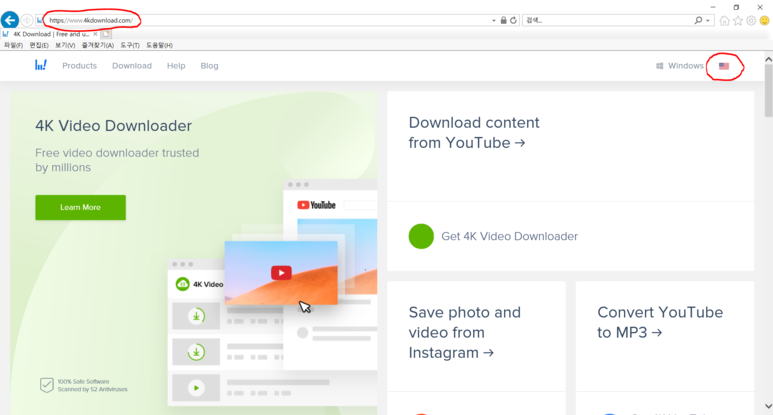The image size is (773, 415).
Task: Click the page scrollbar down arrow
Action: 768,406
